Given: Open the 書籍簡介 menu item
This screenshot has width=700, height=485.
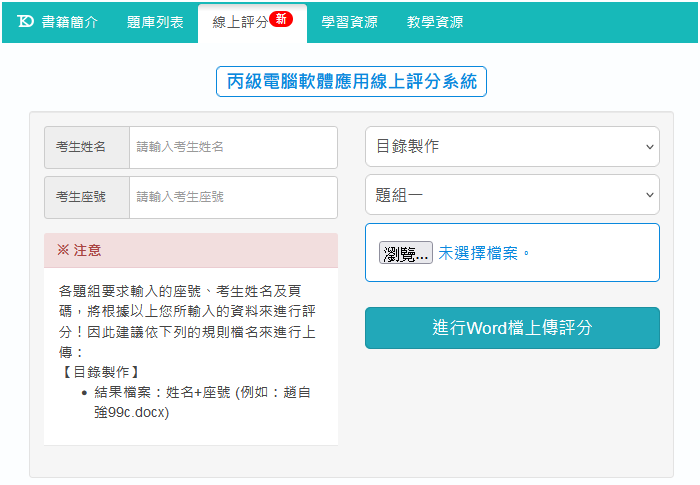Looking at the screenshot, I should pyautogui.click(x=70, y=22).
